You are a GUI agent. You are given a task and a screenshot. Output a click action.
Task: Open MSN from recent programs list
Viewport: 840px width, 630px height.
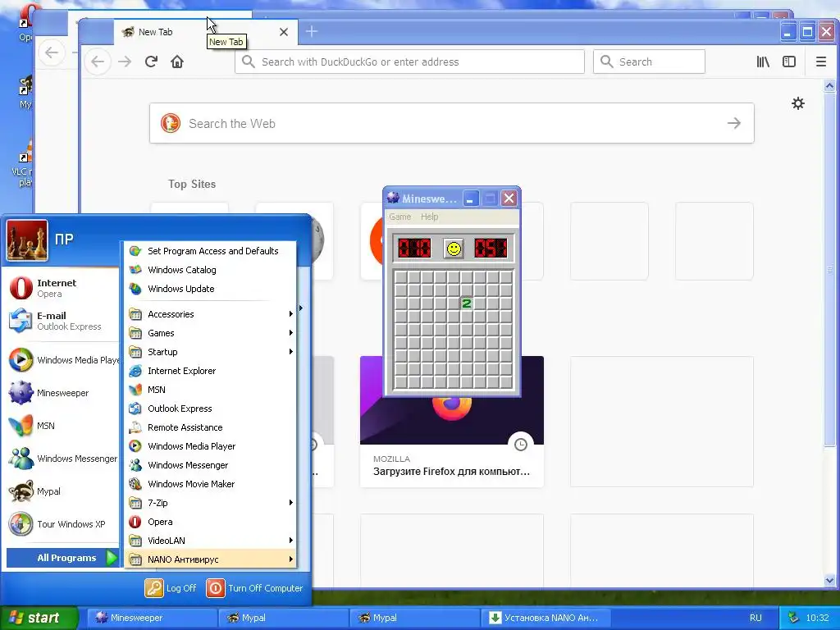pos(61,426)
